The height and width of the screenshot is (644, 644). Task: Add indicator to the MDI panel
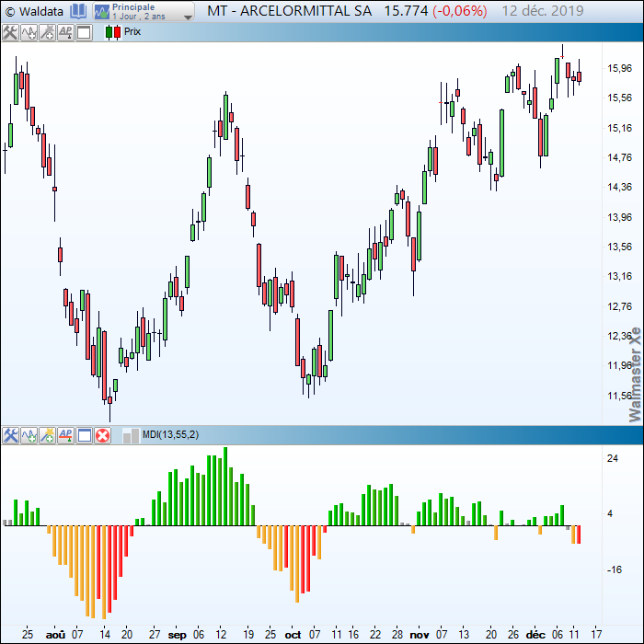click(29, 435)
